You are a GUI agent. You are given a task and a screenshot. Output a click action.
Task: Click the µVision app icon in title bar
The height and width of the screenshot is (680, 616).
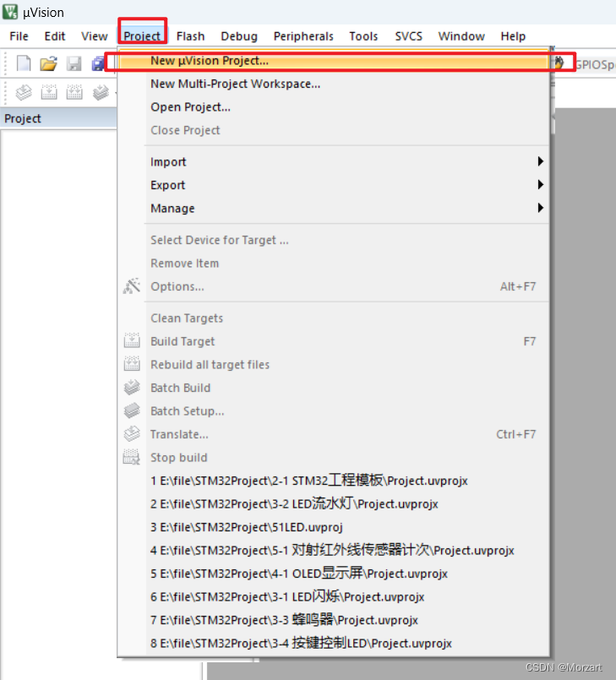point(10,12)
